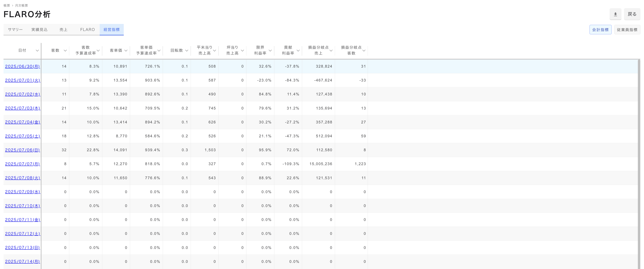644x269 pixels.
Task: Open the 2025/07/04(金) date link
Action: [x=22, y=122]
